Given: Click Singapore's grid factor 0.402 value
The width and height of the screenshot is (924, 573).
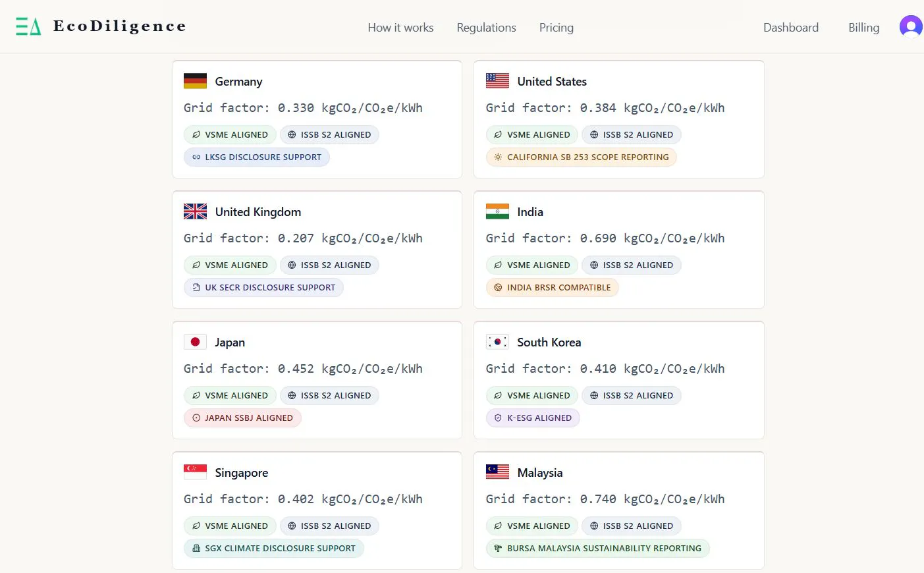Looking at the screenshot, I should point(296,499).
